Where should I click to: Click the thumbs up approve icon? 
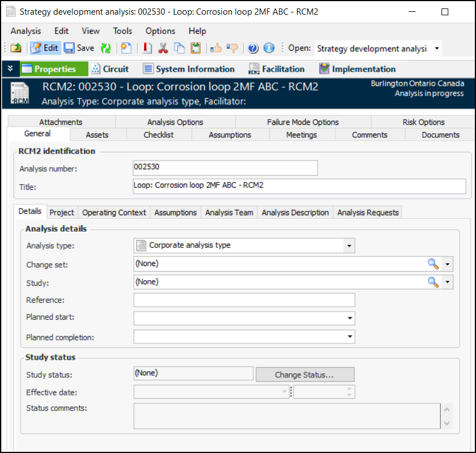pyautogui.click(x=216, y=48)
